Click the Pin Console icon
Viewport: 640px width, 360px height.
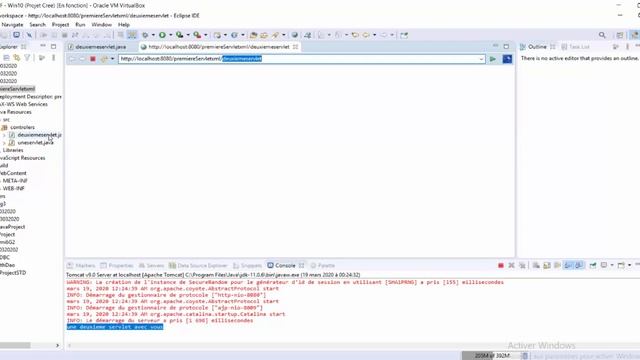tap(593, 265)
